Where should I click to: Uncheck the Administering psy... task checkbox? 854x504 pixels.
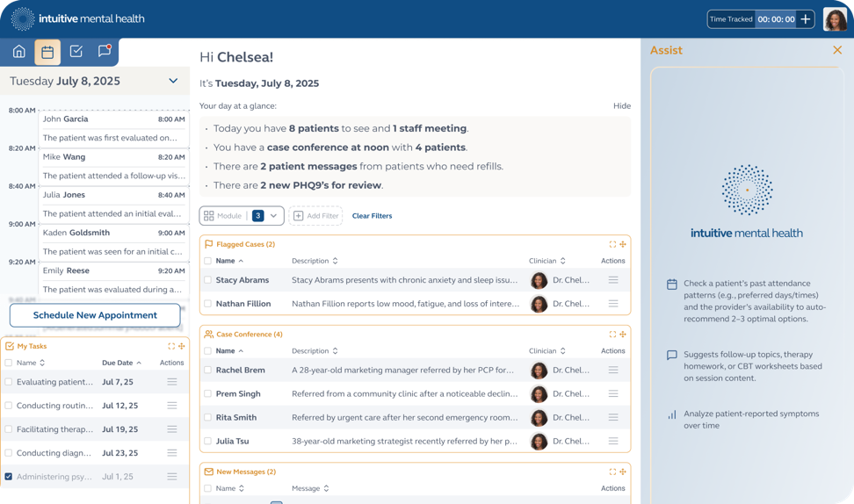point(9,477)
